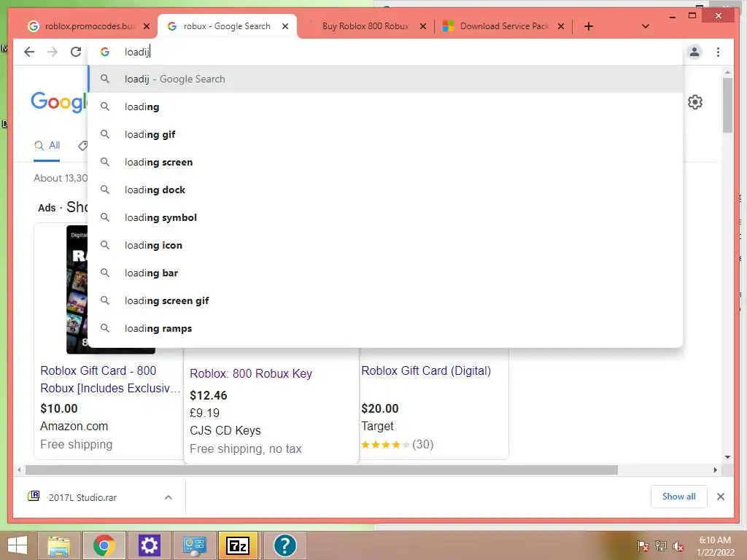Reload the current page

(76, 52)
